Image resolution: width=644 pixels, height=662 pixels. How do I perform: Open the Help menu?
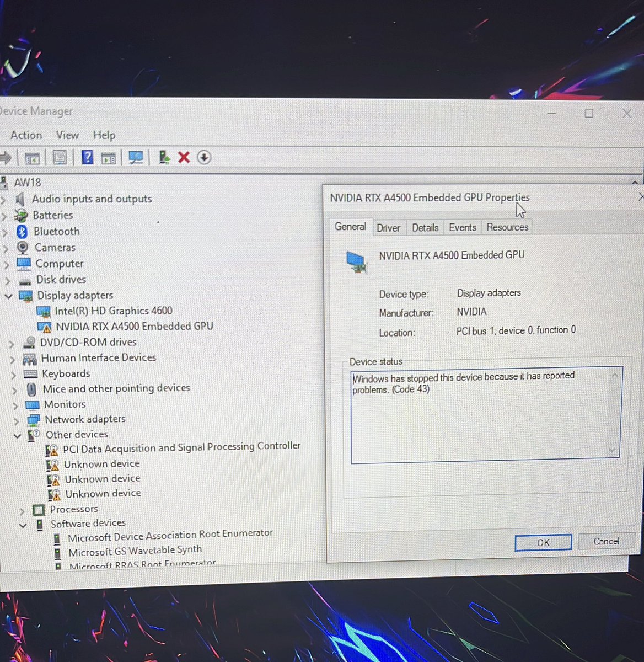104,135
